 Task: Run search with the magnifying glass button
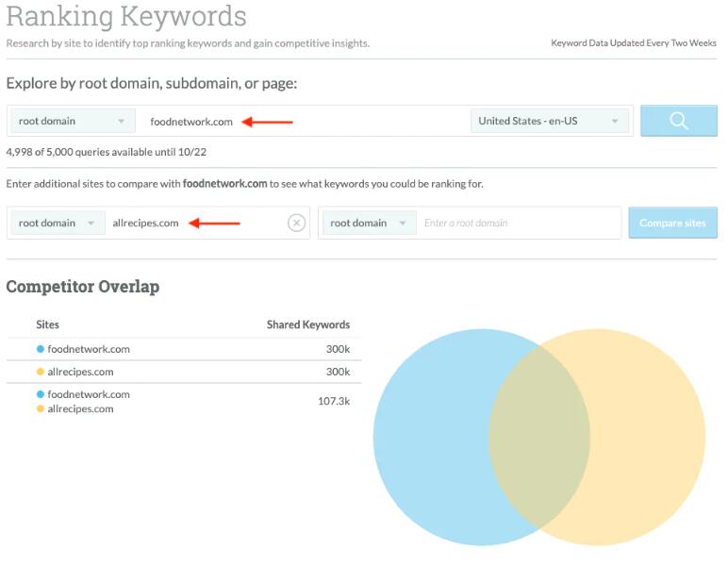point(678,121)
